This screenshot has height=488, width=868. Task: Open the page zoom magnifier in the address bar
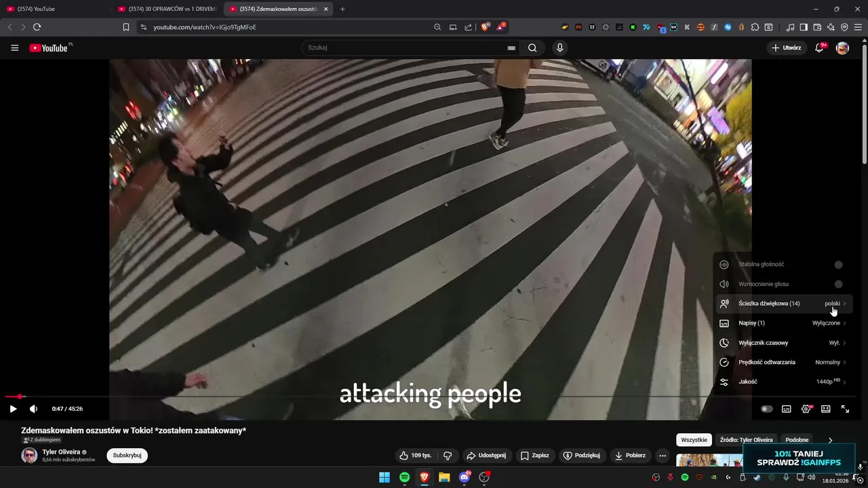point(437,27)
